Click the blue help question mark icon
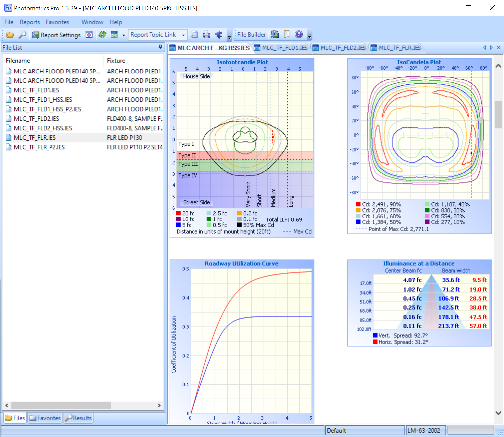The height and width of the screenshot is (437, 504). 299,34
